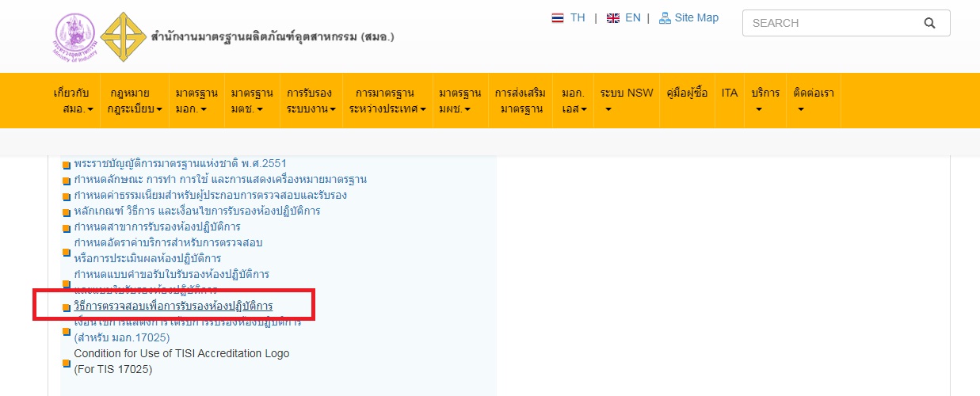Click the คู่มือผู้ซื้อ menu item

(687, 93)
